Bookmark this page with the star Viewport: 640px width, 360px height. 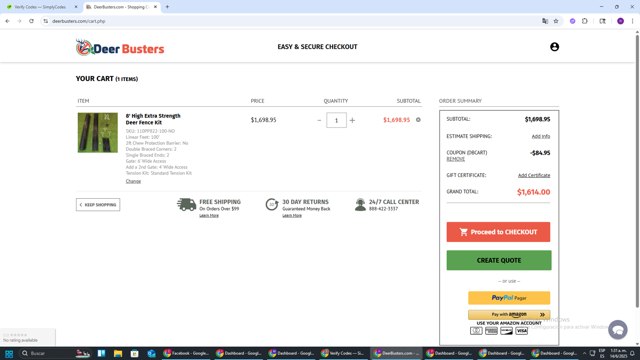556,21
